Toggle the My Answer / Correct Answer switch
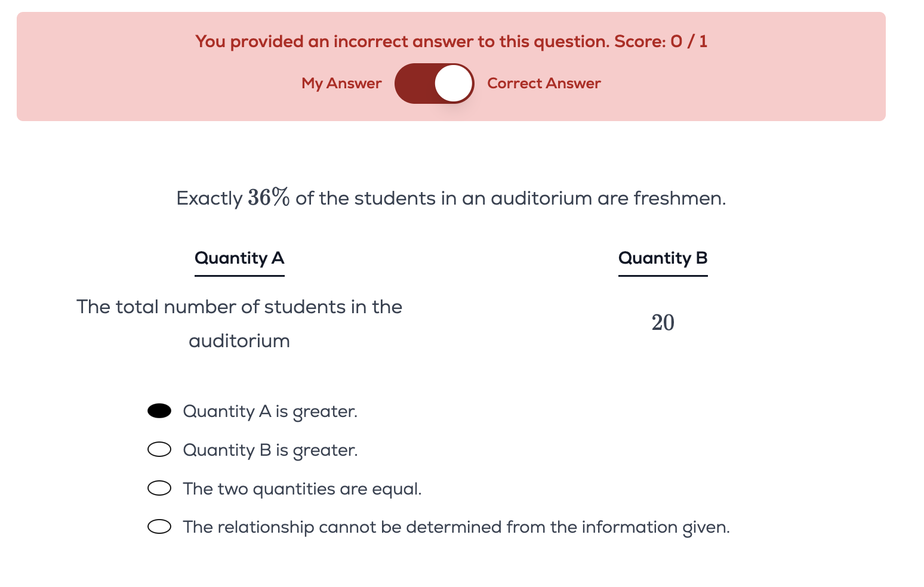924x587 pixels. [434, 84]
